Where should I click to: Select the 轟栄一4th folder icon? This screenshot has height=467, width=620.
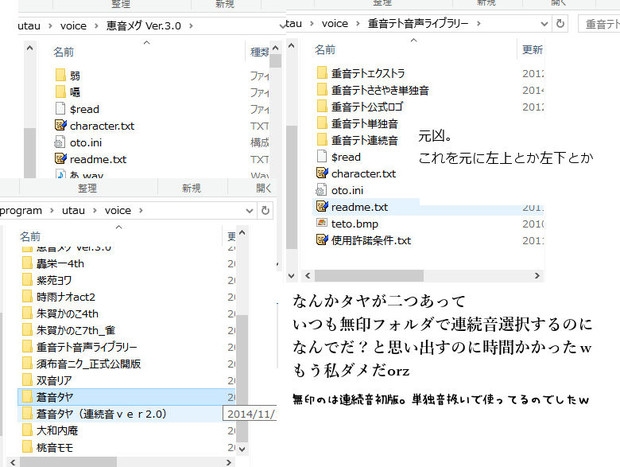(27, 263)
